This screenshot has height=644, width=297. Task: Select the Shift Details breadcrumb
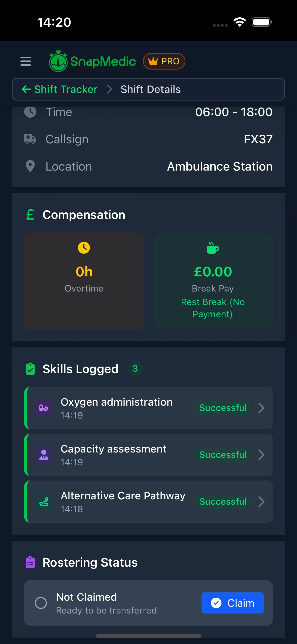pos(150,89)
